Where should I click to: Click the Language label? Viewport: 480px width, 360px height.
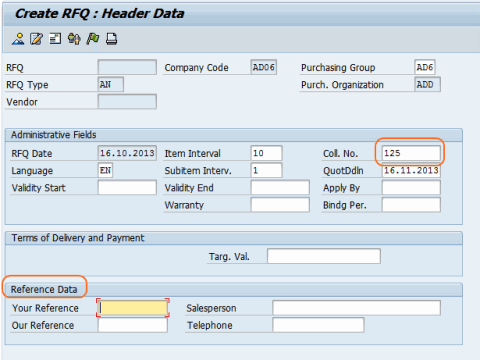[x=32, y=171]
